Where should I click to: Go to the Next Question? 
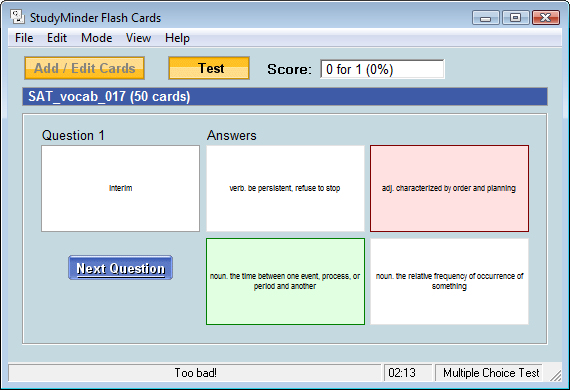120,268
